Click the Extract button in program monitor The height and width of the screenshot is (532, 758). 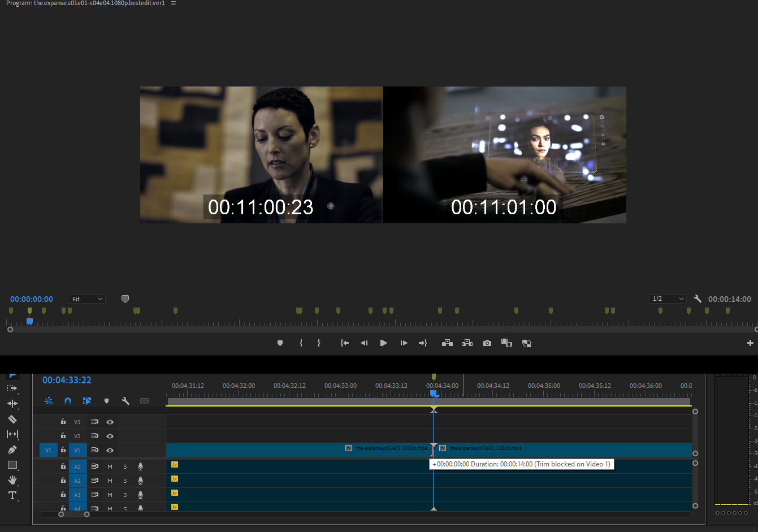pyautogui.click(x=467, y=343)
